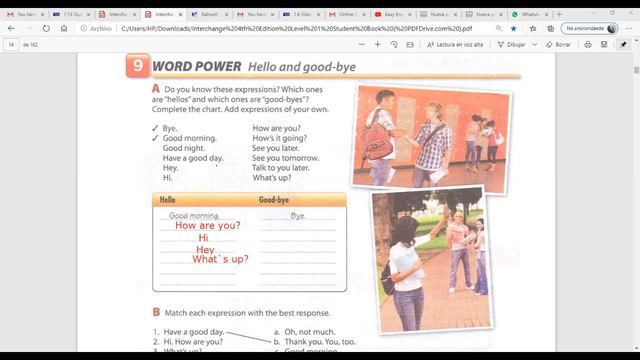The width and height of the screenshot is (640, 360).
Task: Open the favorites list icon
Action: [x=533, y=29]
